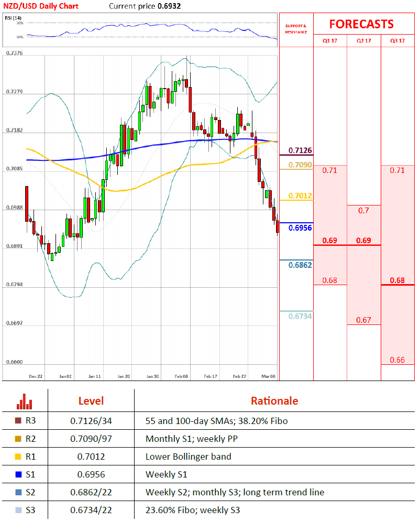Select the S1 blue color swatch

point(19,474)
